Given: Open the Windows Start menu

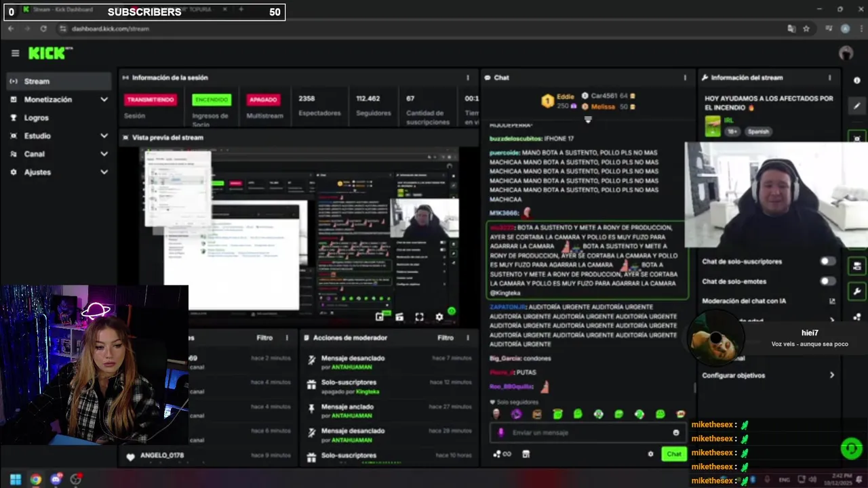Looking at the screenshot, I should click(x=15, y=480).
